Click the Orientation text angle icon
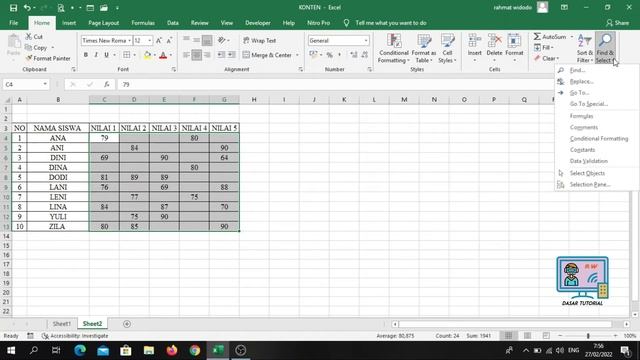The image size is (640, 360). [x=222, y=40]
